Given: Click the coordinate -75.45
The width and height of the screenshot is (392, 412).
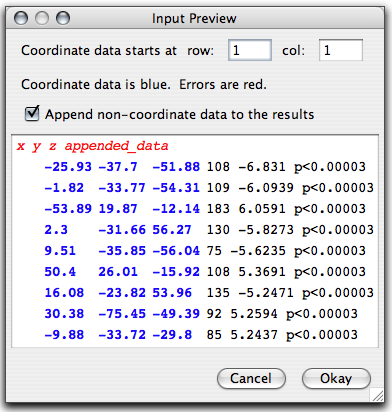Looking at the screenshot, I should 122,314.
